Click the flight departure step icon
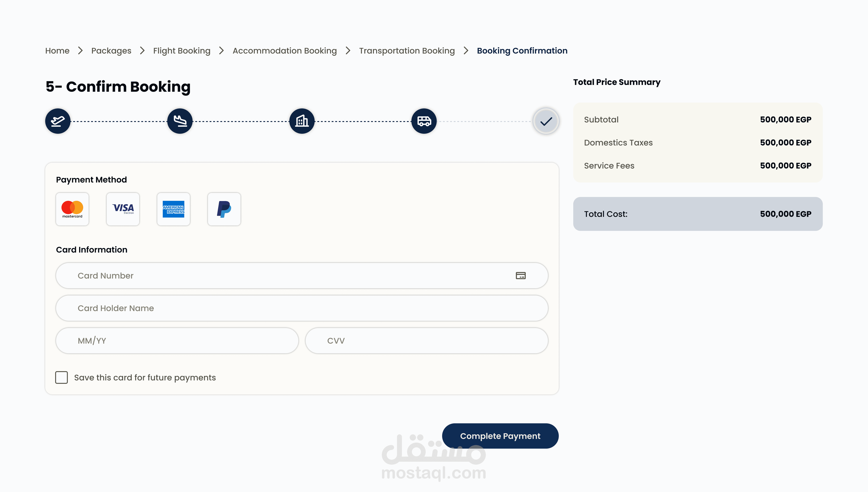The width and height of the screenshot is (868, 492). pos(58,121)
